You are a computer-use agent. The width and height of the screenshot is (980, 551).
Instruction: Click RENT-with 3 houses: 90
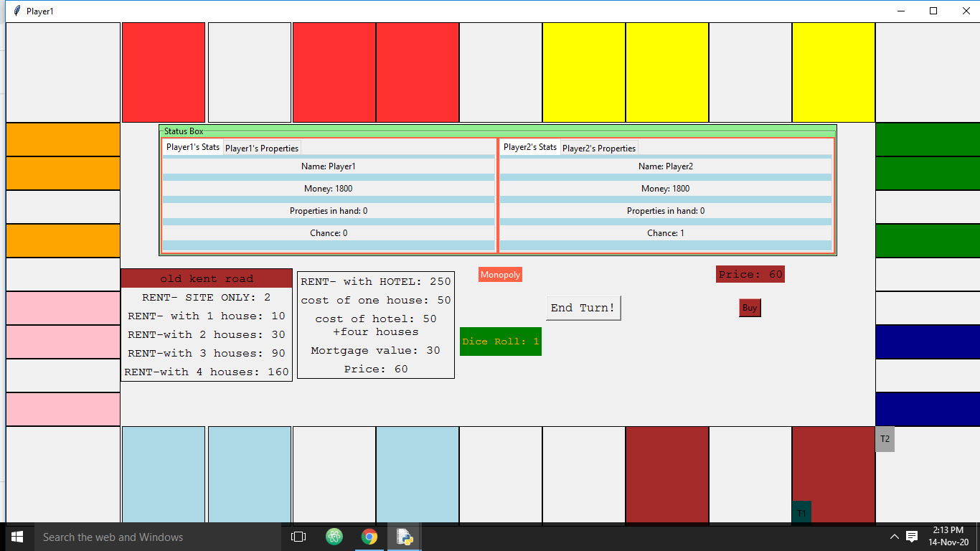click(207, 353)
